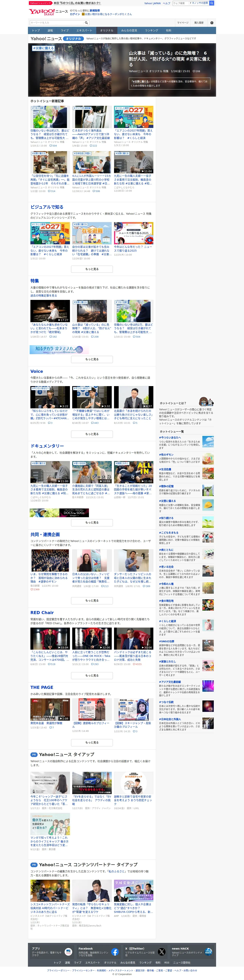Click the hot issue mascot characters icon
Screen dimensions: 244x980
coord(206,402)
